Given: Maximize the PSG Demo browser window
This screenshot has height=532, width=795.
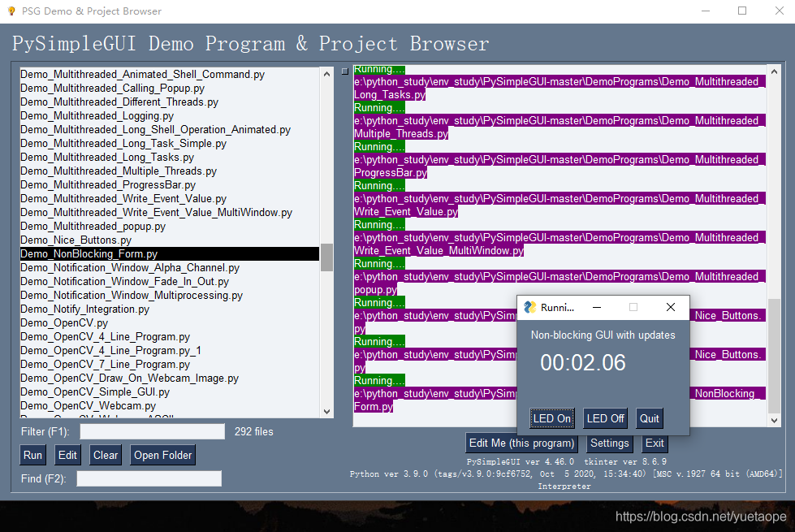Looking at the screenshot, I should 742,11.
